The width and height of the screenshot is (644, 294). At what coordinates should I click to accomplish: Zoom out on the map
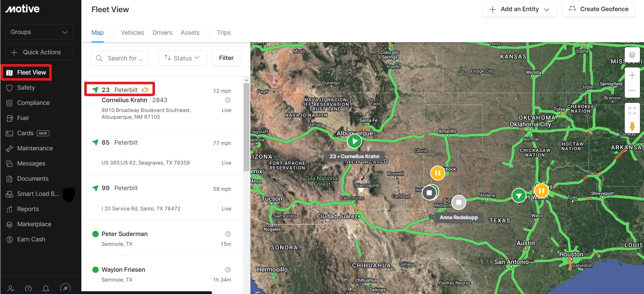(632, 90)
